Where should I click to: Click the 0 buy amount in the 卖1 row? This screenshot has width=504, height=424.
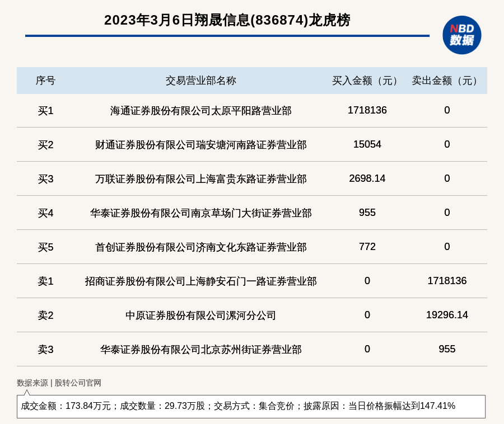[367, 281]
